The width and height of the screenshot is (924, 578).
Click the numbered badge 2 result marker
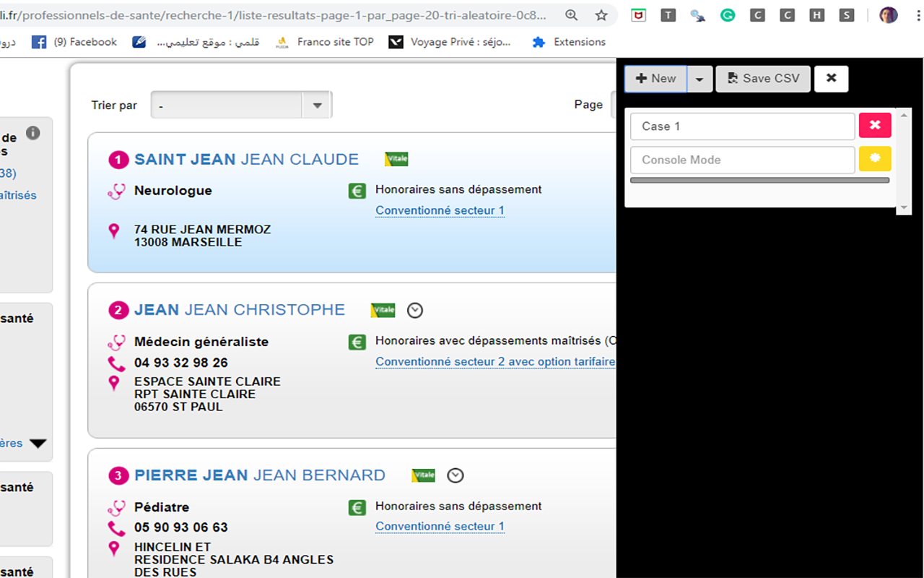pyautogui.click(x=118, y=310)
